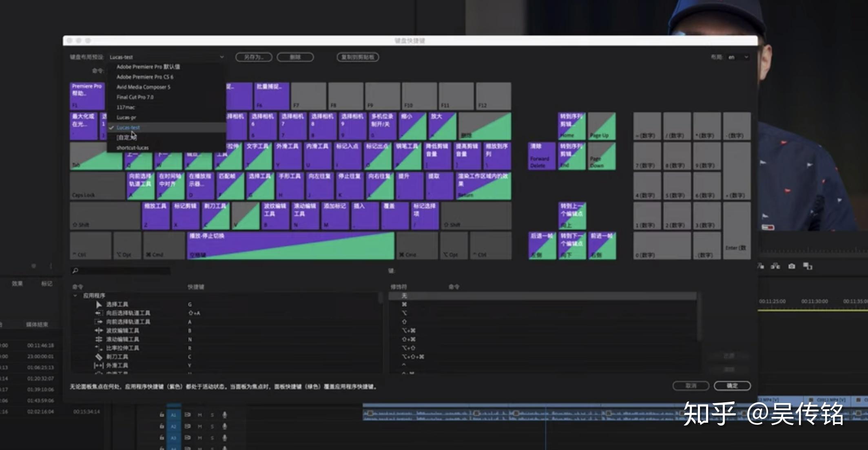Open the keyboard layout preset dropdown showing Lucas-test

click(166, 57)
